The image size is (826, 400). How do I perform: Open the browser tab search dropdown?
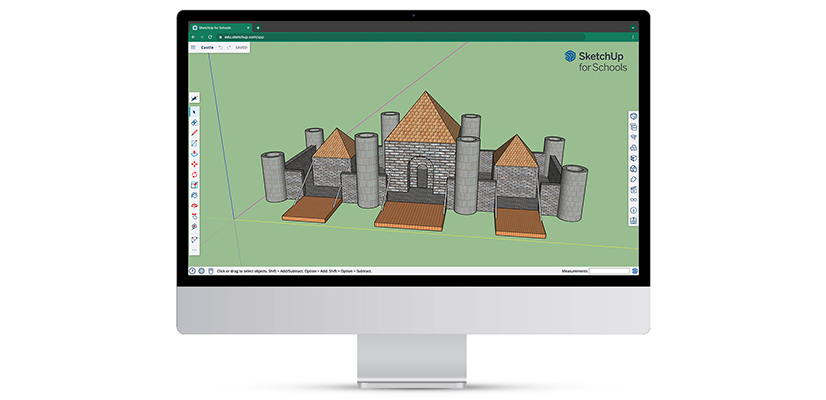tap(633, 27)
